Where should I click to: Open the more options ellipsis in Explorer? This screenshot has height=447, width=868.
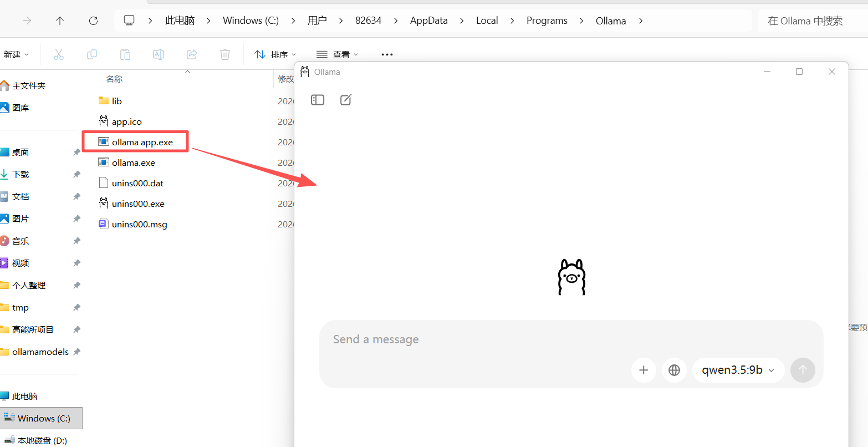(387, 54)
